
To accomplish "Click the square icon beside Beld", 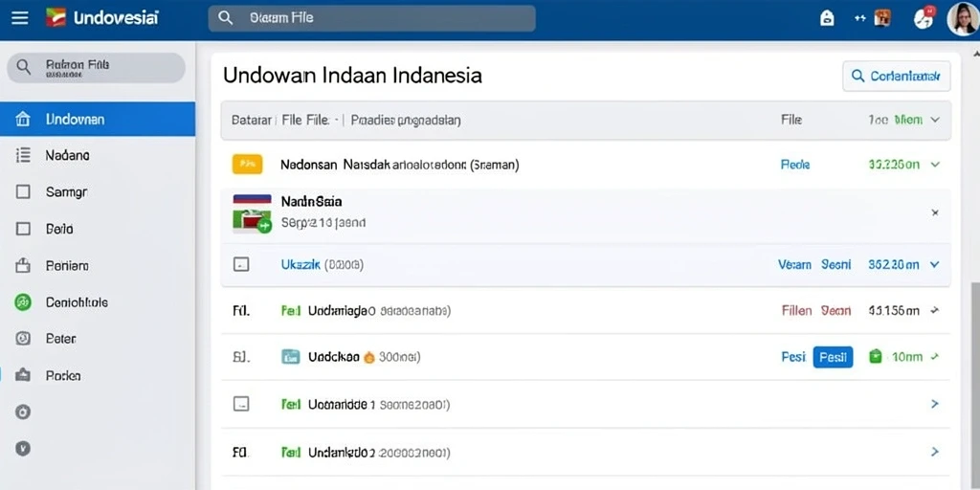I will coord(23,229).
